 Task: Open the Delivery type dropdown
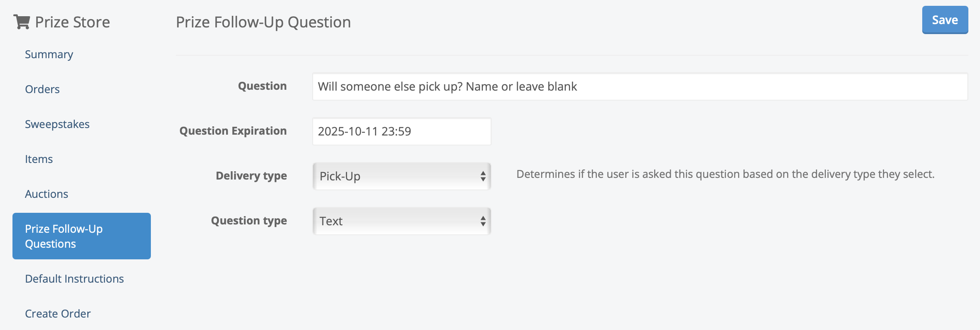395,176
